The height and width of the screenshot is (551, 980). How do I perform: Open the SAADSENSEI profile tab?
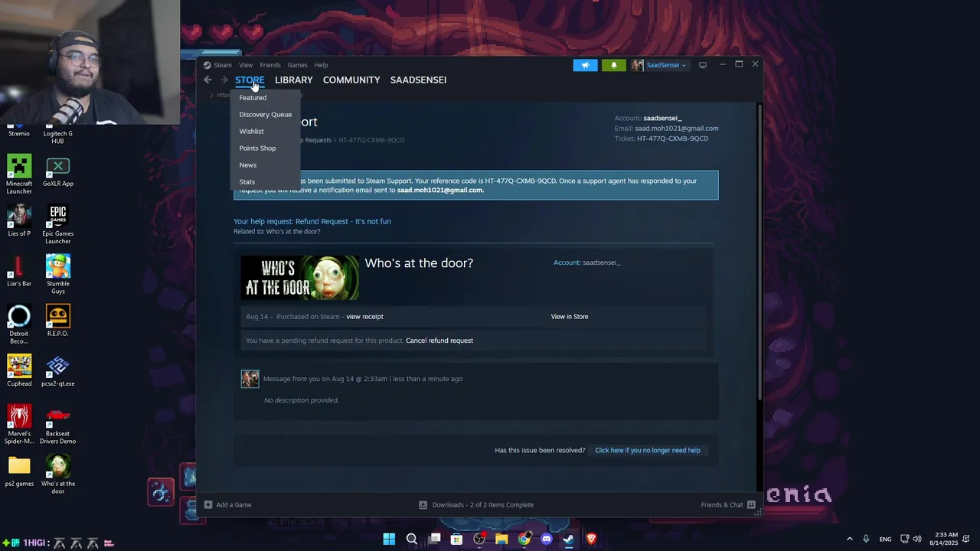418,80
